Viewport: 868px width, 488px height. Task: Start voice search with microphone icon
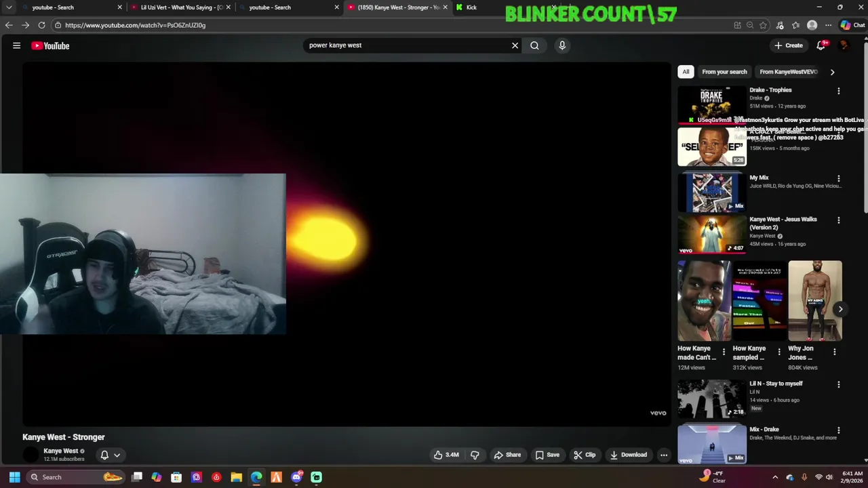(562, 45)
